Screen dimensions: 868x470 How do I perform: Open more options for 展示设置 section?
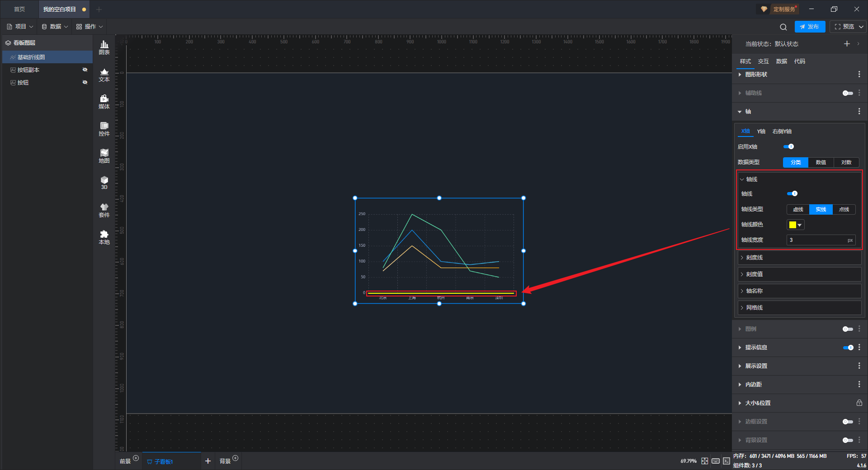click(859, 366)
